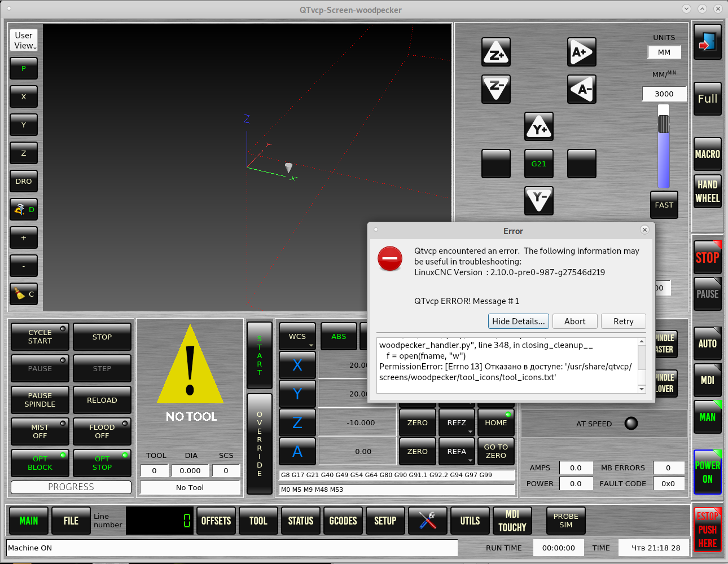Zoom out the preview with - button
728x564 pixels.
point(24,266)
